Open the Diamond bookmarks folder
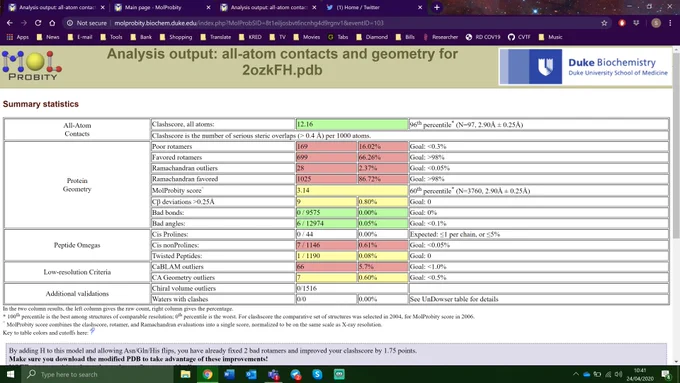This screenshot has height=383, width=680. tap(372, 37)
